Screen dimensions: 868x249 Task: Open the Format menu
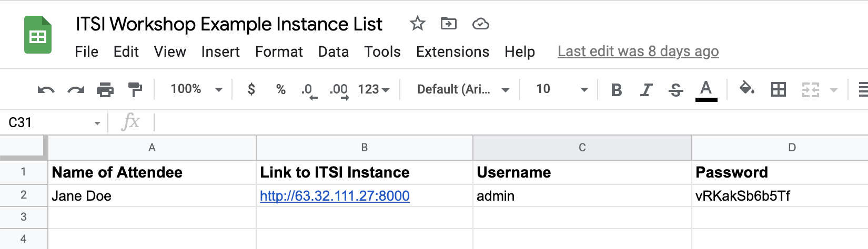pos(279,52)
